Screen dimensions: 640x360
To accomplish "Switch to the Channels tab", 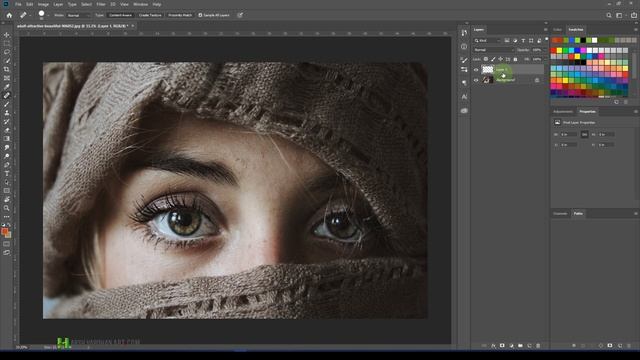I will pos(560,213).
